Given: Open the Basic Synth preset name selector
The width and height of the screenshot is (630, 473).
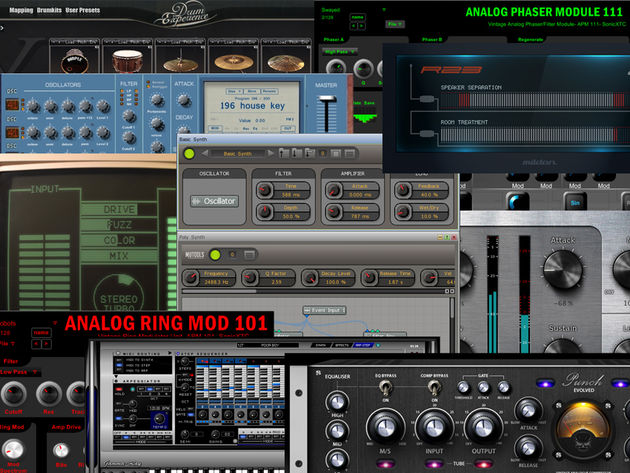Looking at the screenshot, I should 237,154.
